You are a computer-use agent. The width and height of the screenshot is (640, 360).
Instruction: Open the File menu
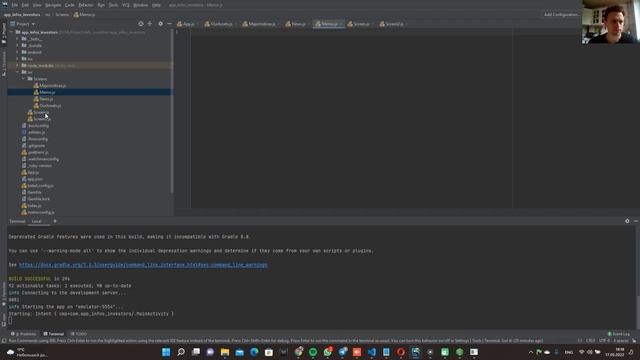[x=15, y=5]
